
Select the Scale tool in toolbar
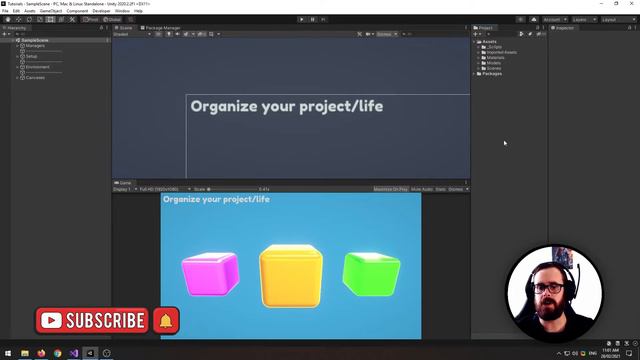[x=40, y=19]
